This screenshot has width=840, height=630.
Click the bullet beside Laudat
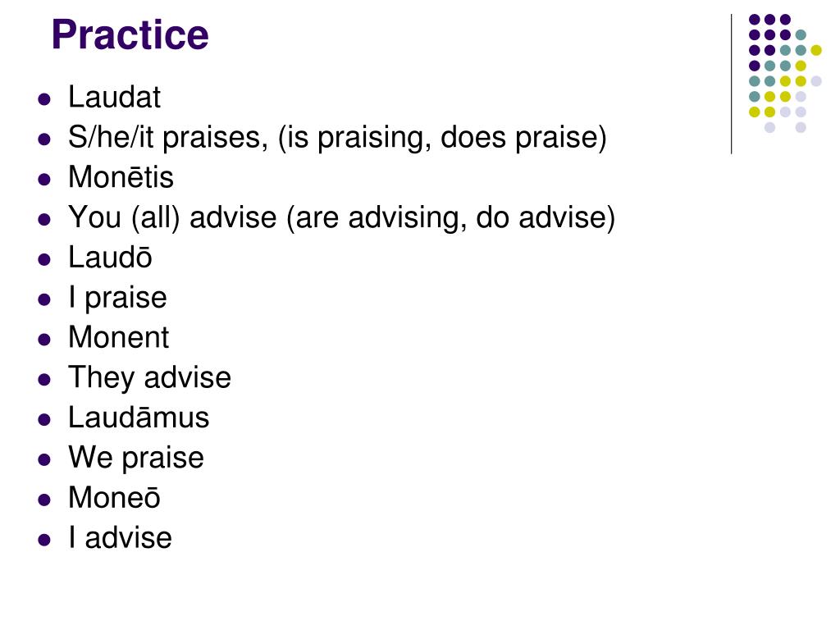[x=44, y=99]
